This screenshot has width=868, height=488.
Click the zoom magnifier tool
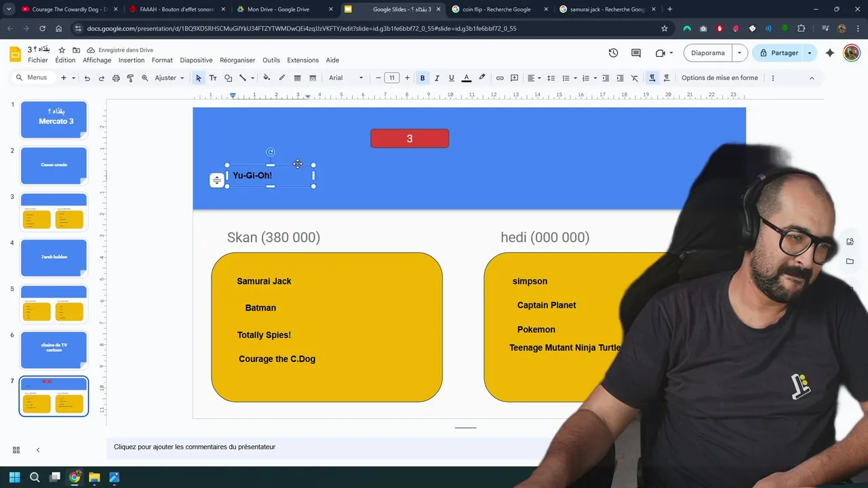click(x=144, y=78)
